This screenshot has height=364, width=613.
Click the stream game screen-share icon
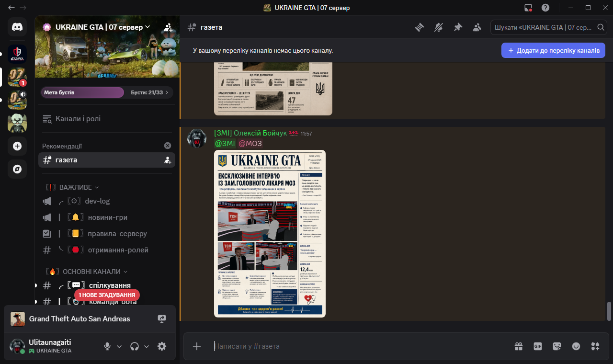[162, 319]
